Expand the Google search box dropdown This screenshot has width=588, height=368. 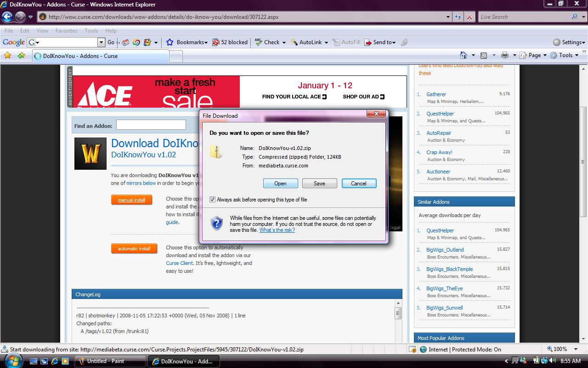point(102,42)
